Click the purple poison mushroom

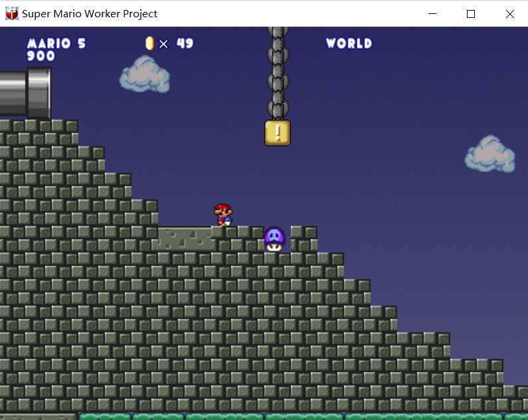(x=274, y=239)
